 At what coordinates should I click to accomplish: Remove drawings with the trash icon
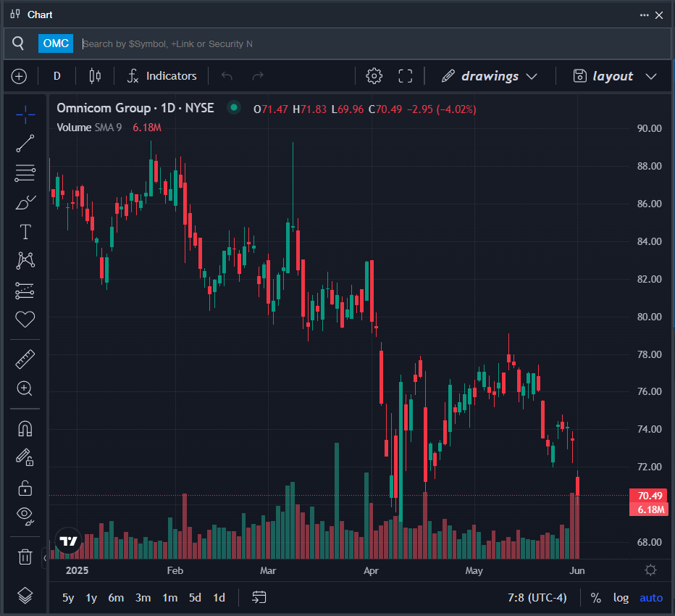tap(25, 557)
